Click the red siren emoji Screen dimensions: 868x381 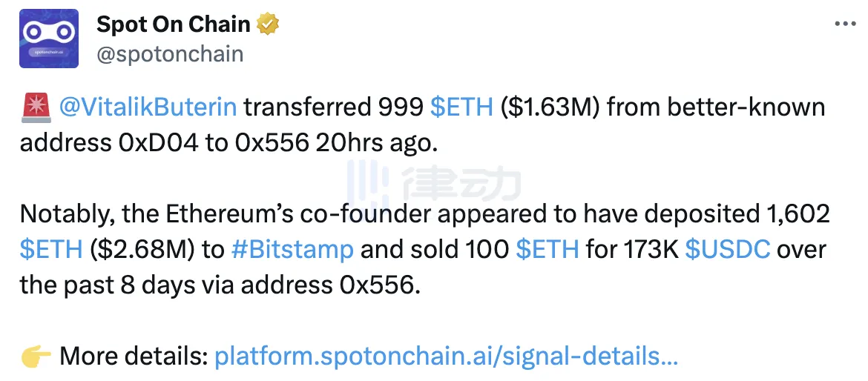click(36, 107)
